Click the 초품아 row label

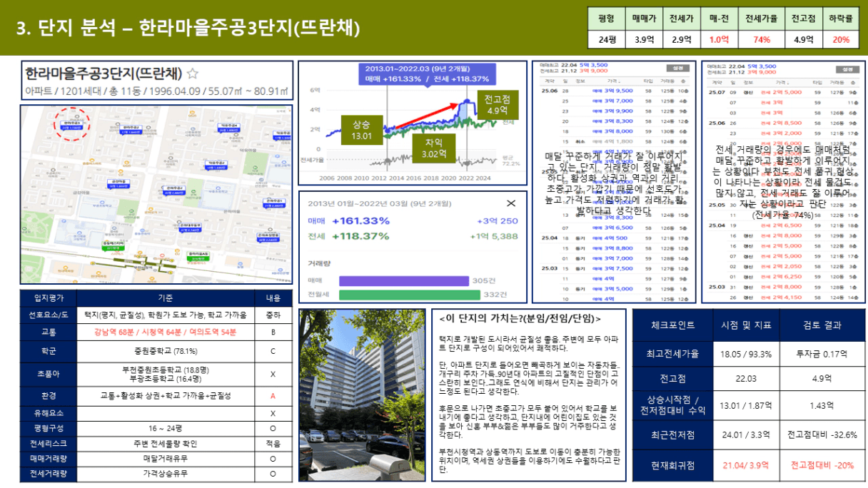(x=48, y=373)
